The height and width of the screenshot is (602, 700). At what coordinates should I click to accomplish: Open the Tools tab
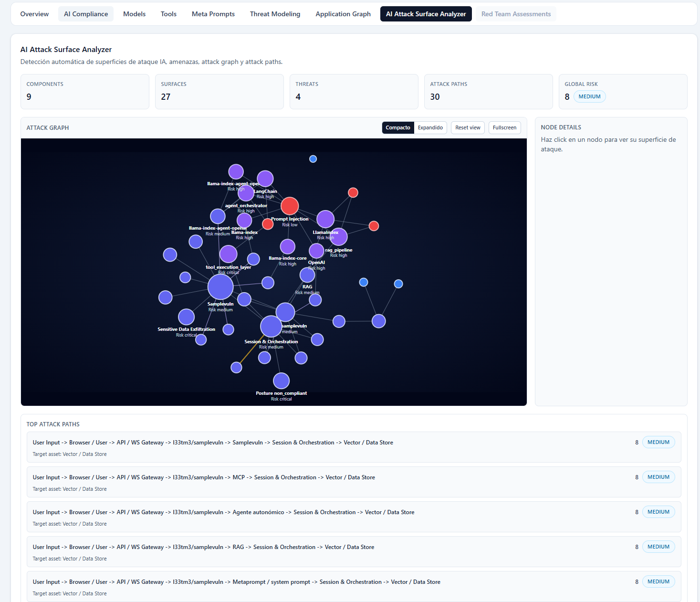168,14
